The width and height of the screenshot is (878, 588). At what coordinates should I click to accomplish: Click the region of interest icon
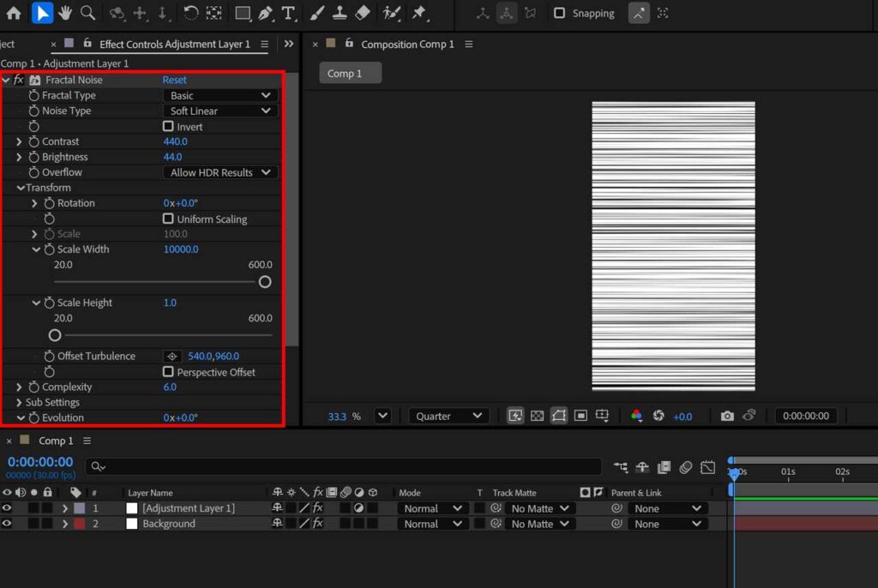tap(580, 416)
